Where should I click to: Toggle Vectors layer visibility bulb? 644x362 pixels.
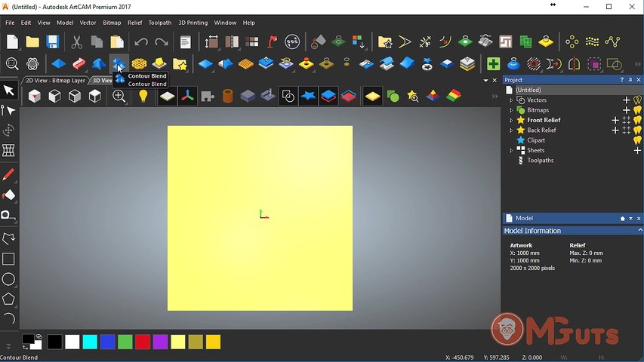(637, 100)
